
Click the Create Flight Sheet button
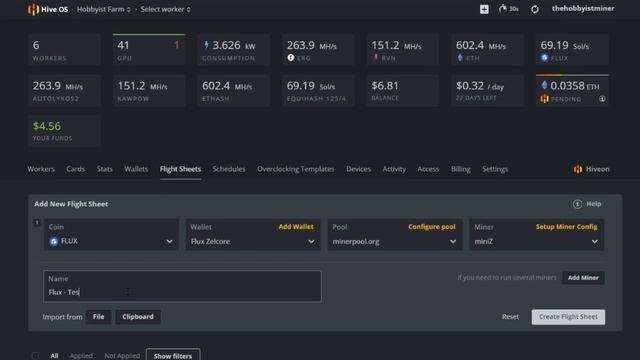click(x=568, y=317)
